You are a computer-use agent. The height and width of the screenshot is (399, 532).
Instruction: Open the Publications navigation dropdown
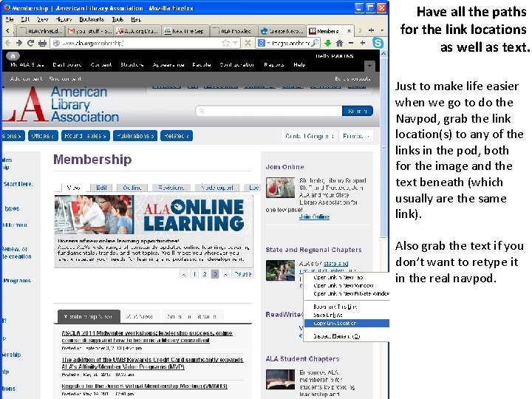135,136
